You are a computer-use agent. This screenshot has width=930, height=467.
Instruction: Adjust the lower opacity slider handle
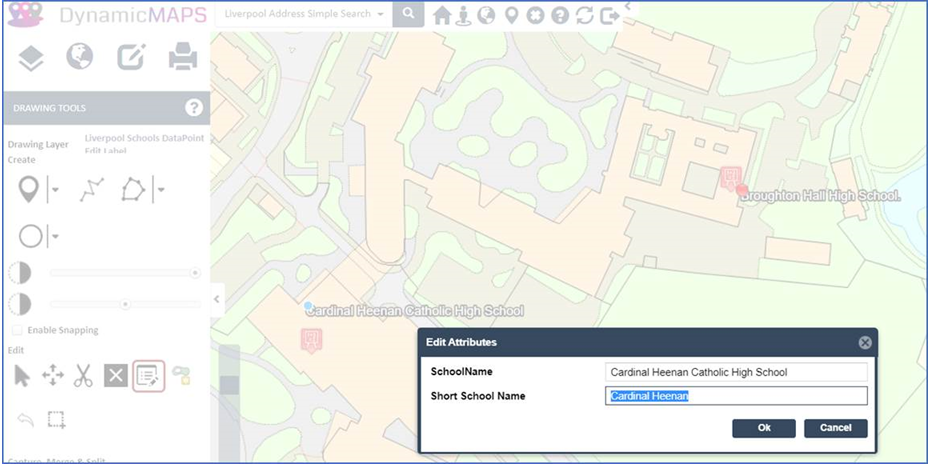(125, 304)
